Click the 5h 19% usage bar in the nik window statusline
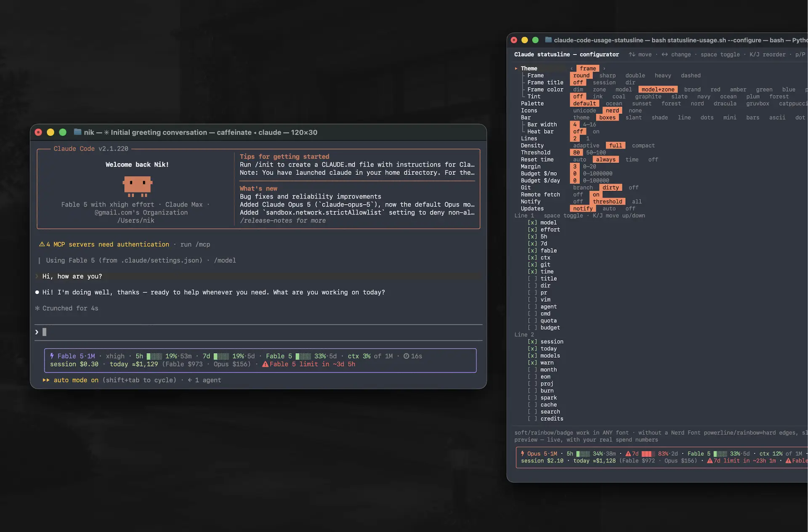The width and height of the screenshot is (808, 532). click(x=154, y=356)
